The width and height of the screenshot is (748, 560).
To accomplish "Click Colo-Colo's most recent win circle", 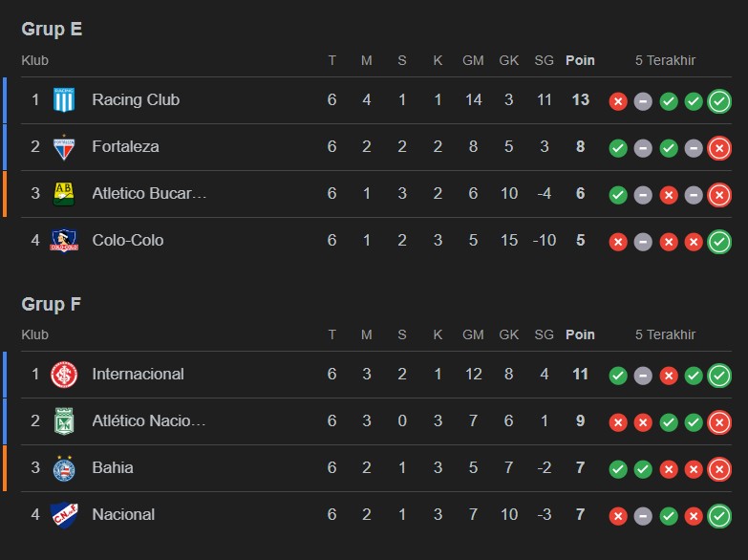I will (719, 241).
